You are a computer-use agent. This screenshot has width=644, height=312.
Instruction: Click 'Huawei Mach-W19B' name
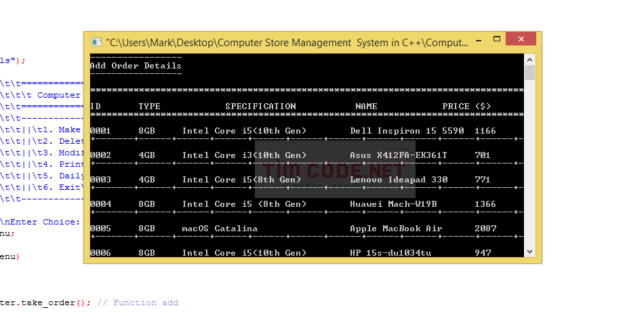[393, 204]
